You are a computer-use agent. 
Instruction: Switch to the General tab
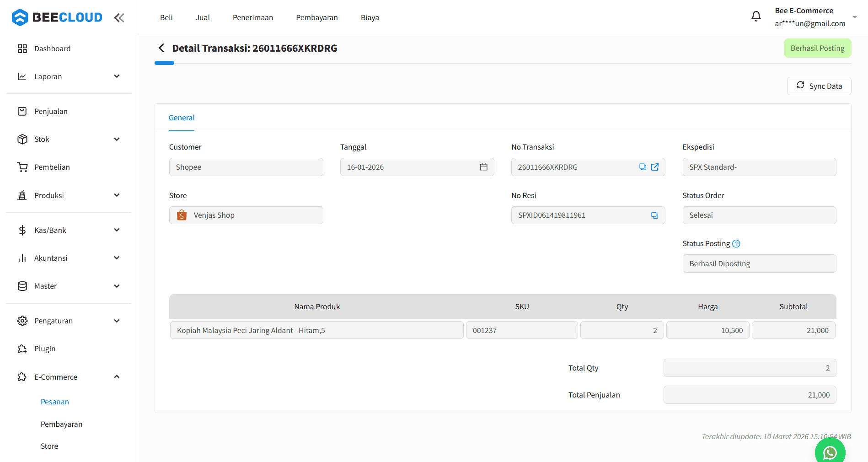[x=182, y=118]
